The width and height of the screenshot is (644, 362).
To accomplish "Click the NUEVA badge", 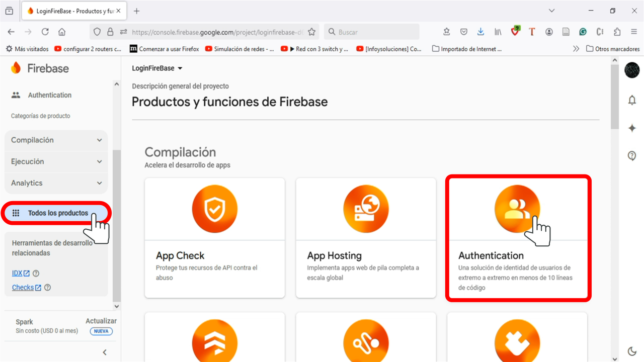I will click(x=101, y=331).
